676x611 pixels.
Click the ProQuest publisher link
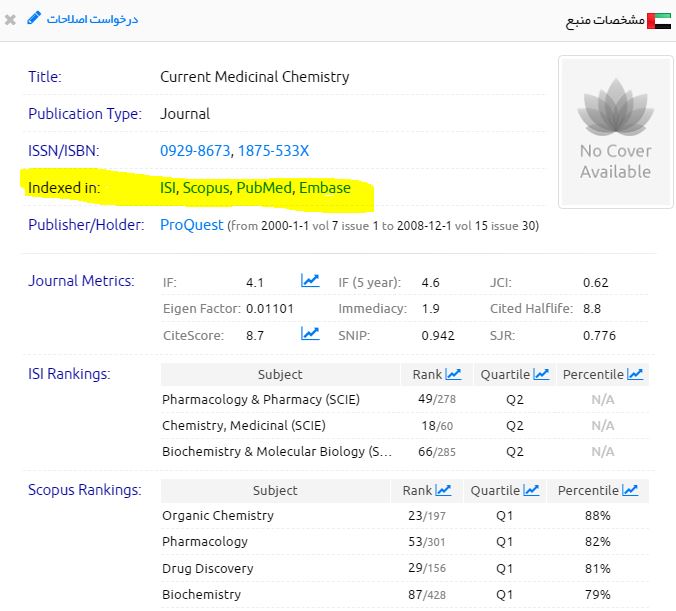192,225
